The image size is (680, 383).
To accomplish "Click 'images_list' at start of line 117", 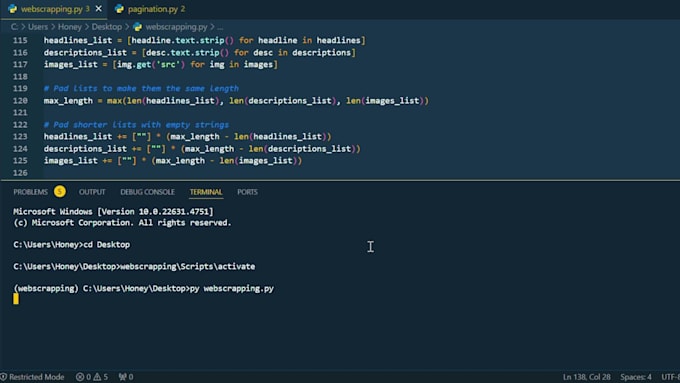I will click(71, 65).
